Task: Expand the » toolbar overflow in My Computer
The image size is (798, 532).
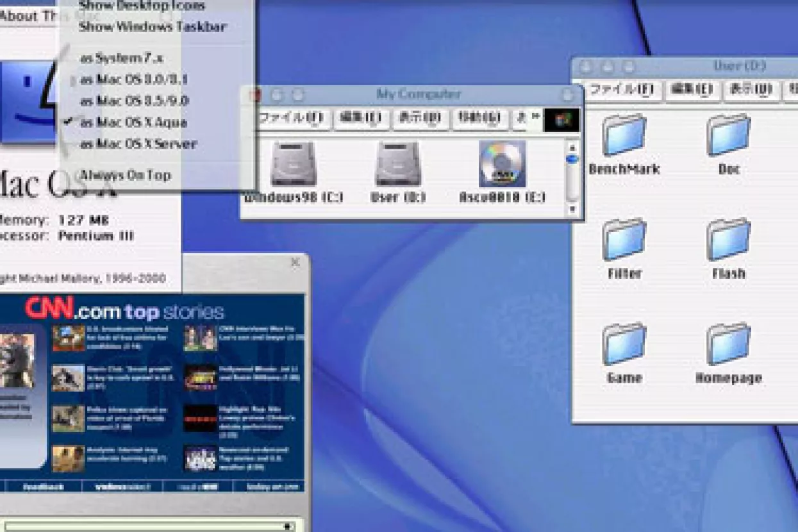Action: 536,117
